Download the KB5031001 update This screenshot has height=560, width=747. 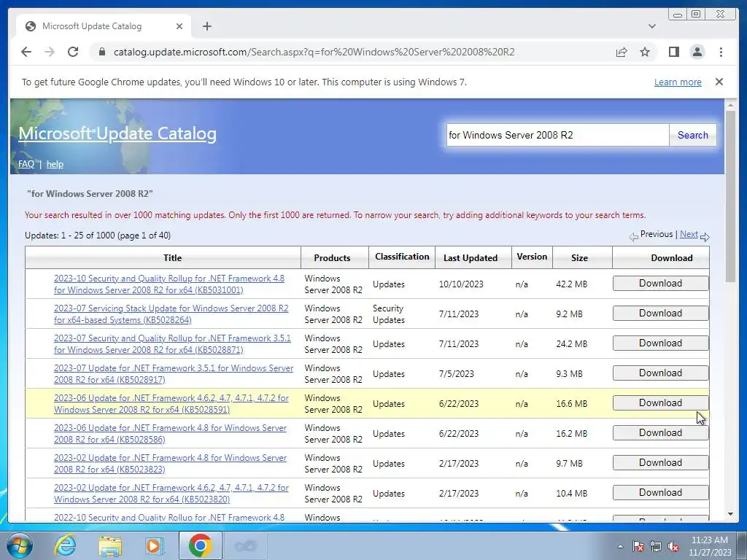[660, 284]
